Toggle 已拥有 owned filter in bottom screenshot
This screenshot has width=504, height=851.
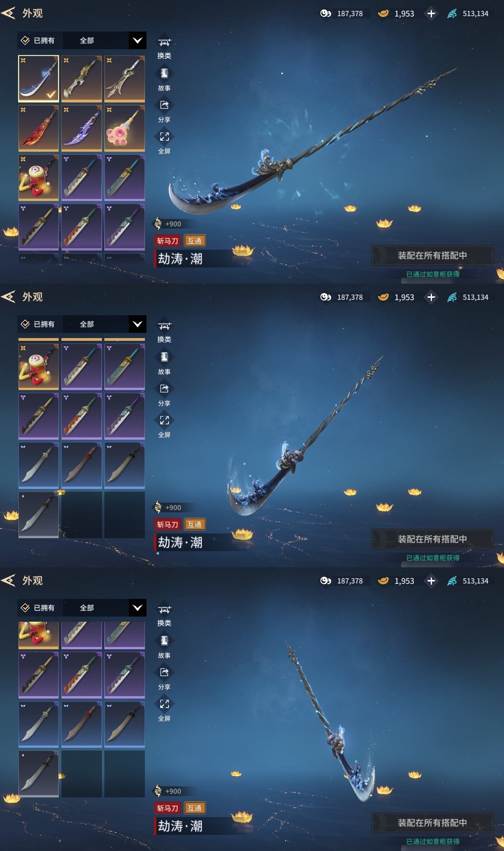tap(38, 608)
